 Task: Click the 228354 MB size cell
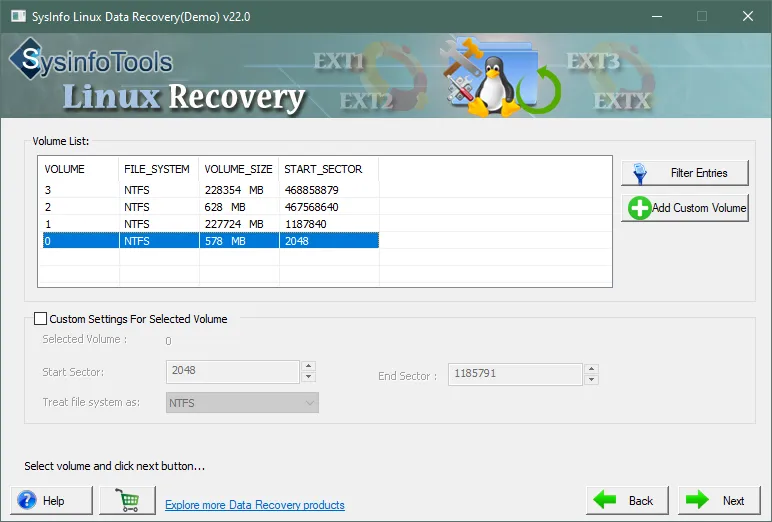pyautogui.click(x=234, y=190)
